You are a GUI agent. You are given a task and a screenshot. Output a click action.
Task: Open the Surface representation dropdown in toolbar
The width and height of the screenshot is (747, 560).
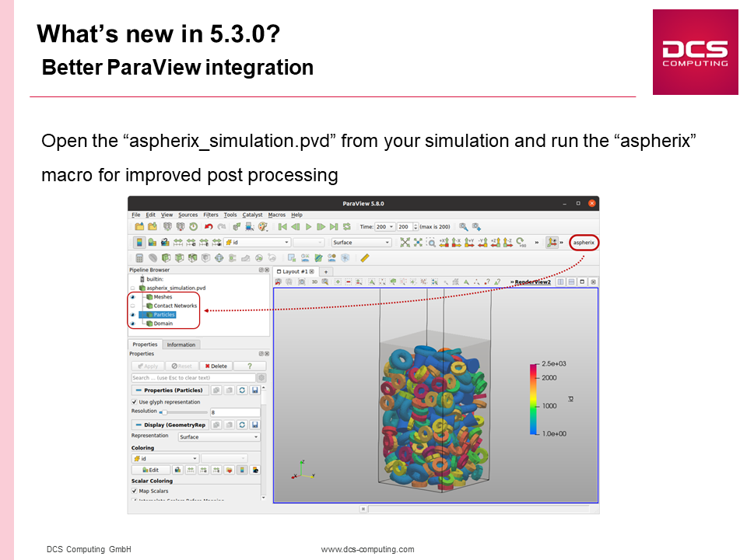[362, 243]
